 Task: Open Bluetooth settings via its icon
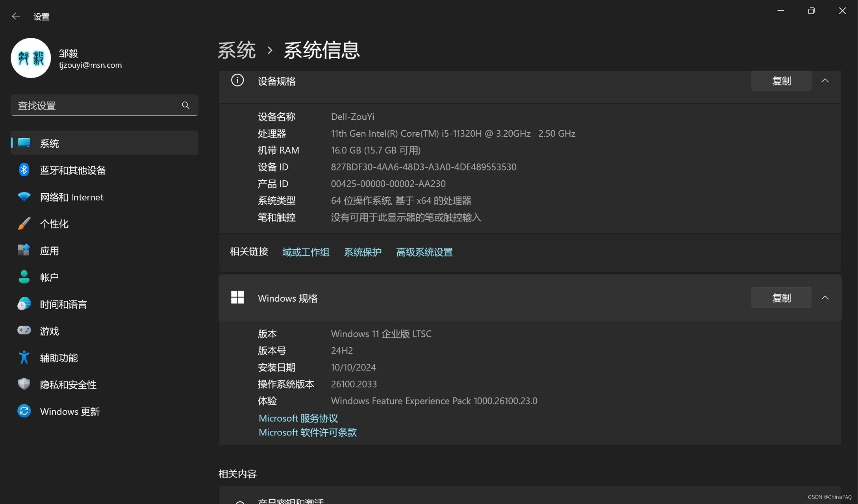tap(24, 170)
